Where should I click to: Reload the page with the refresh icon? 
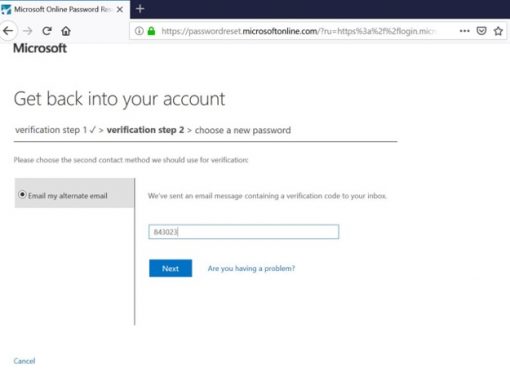47,31
